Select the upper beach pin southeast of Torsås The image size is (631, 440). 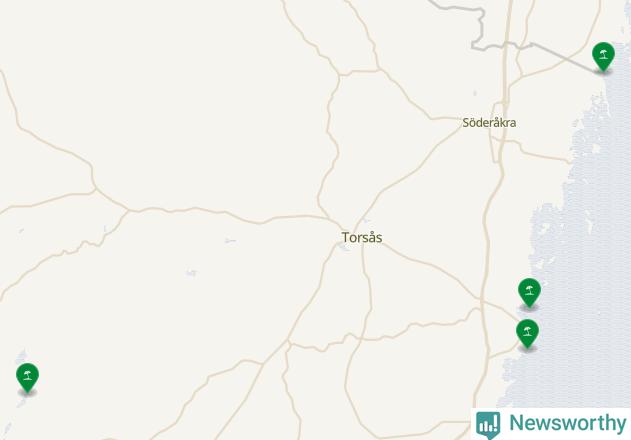click(x=529, y=292)
